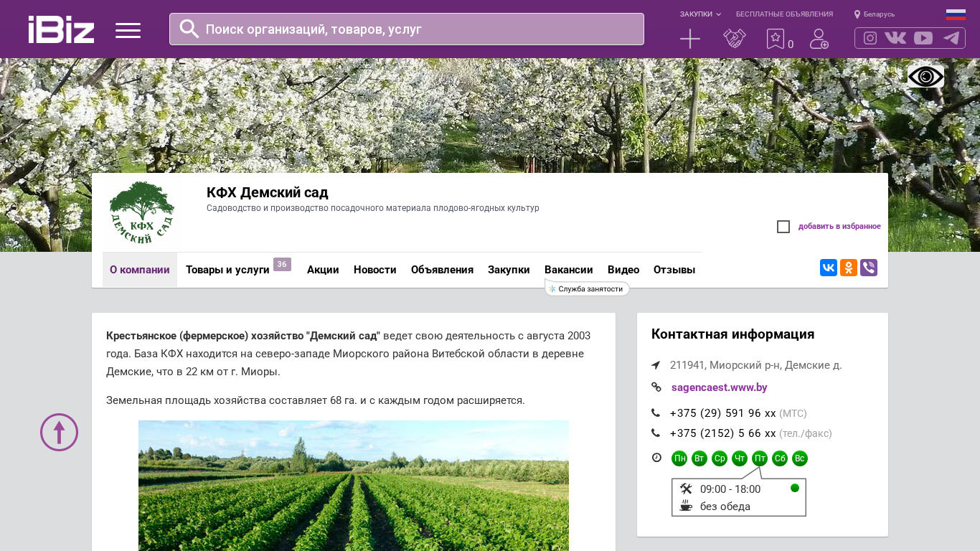Click the +375 (2152) 5 66 xx number
This screenshot has height=551, width=980.
pos(723,433)
